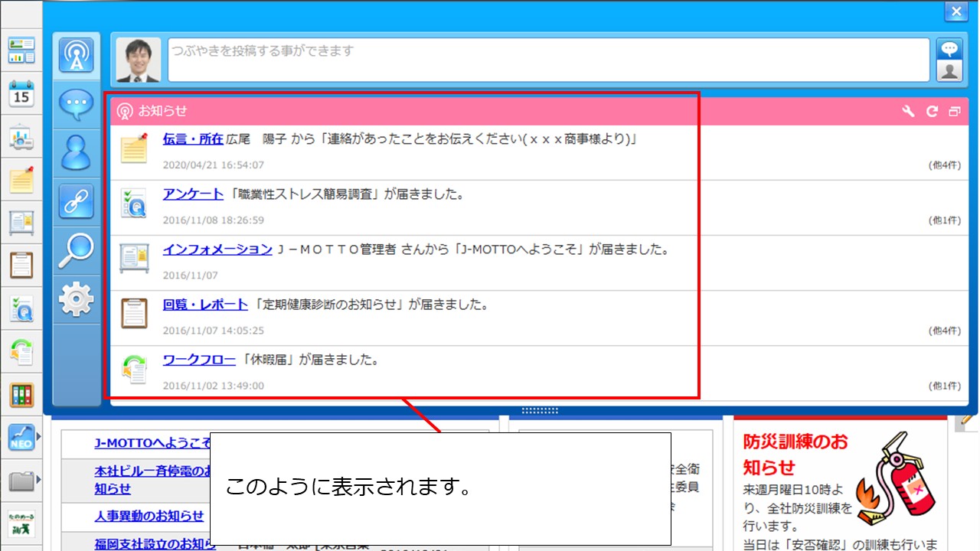Open J-MOTTOへようこそ link in background portal

pos(152,443)
